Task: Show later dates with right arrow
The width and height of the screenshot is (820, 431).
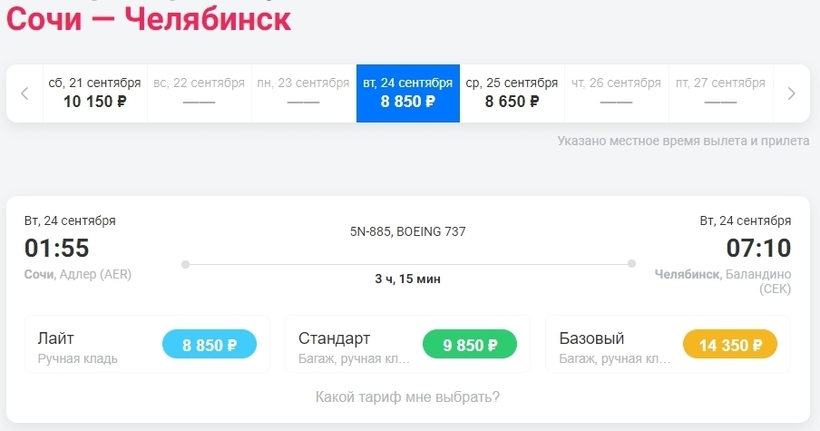Action: (x=791, y=94)
